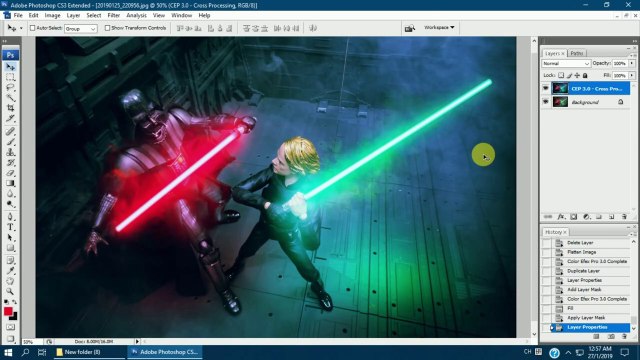Open the Normal blending mode dropdown
The width and height of the screenshot is (640, 360).
point(566,64)
